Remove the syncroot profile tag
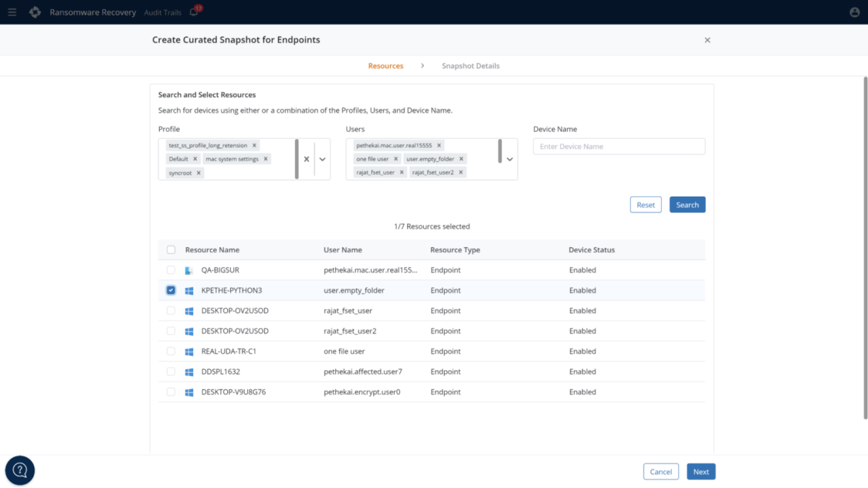This screenshot has height=488, width=868. click(x=199, y=173)
